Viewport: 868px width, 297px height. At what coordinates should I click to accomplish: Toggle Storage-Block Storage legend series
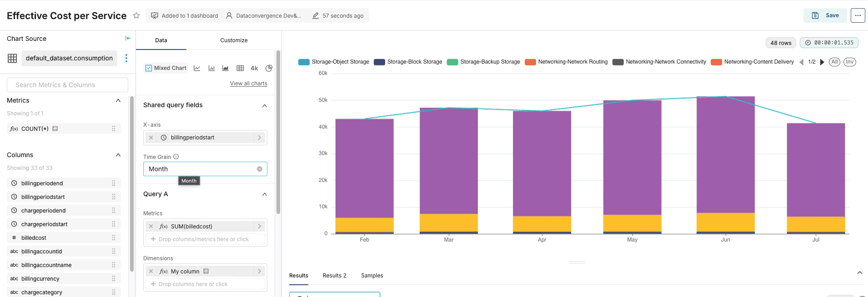408,62
